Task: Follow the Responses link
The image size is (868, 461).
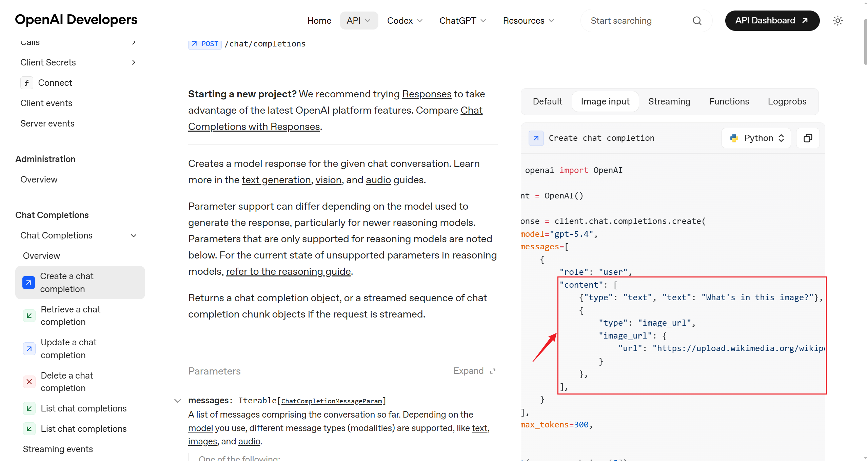Action: (x=427, y=94)
